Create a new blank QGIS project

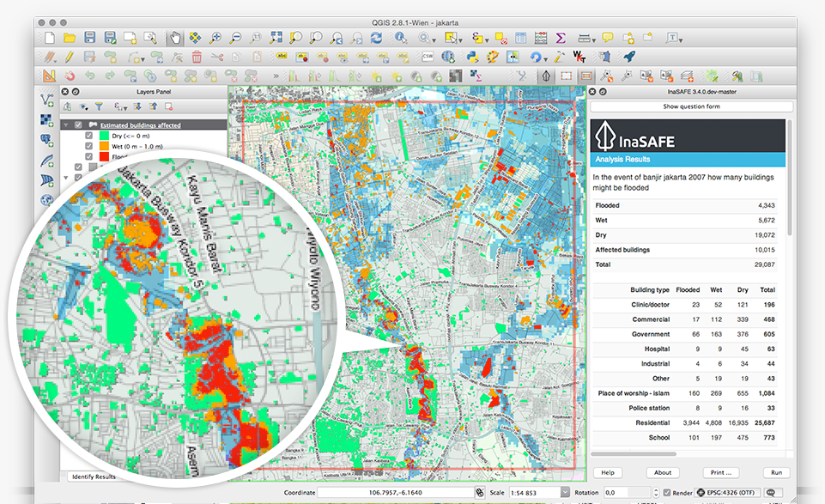[49, 38]
